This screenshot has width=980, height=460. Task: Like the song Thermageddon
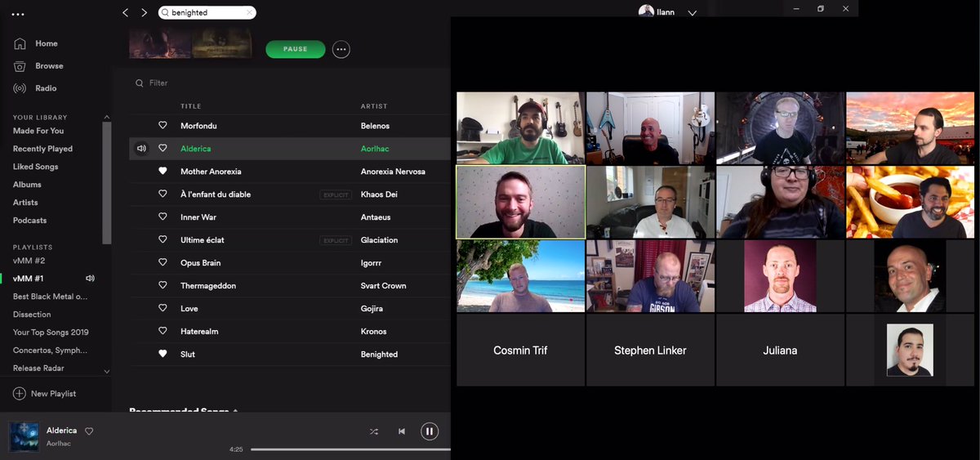[163, 286]
